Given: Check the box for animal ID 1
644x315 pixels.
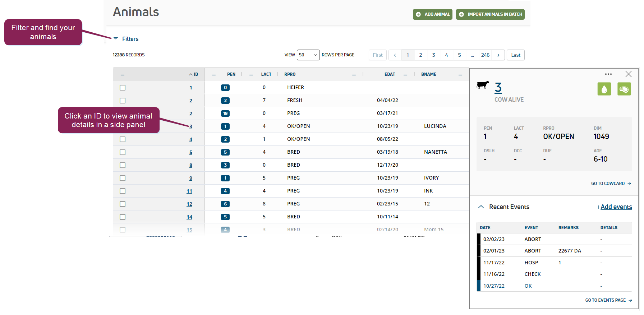Looking at the screenshot, I should (x=123, y=88).
